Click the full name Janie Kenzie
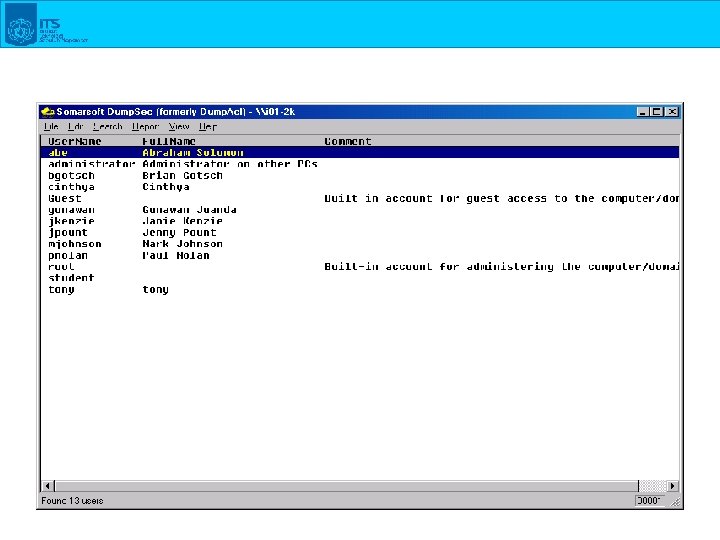The image size is (720, 540). pyautogui.click(x=182, y=221)
